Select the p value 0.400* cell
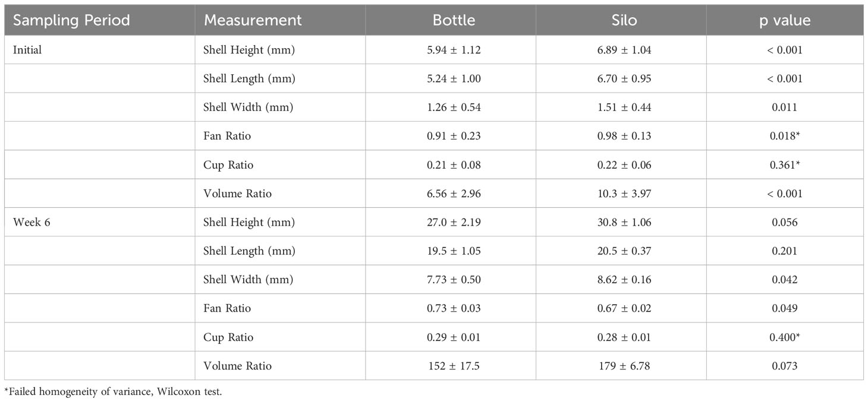 (785, 337)
